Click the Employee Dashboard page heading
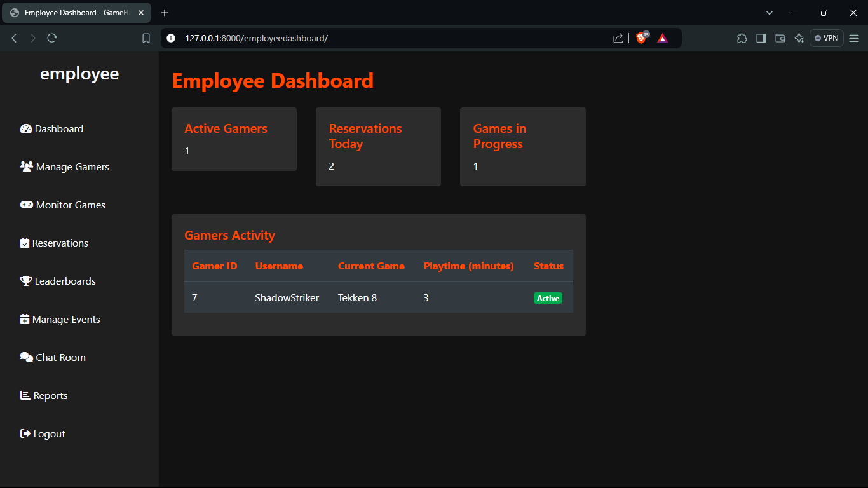The height and width of the screenshot is (488, 868). point(273,81)
